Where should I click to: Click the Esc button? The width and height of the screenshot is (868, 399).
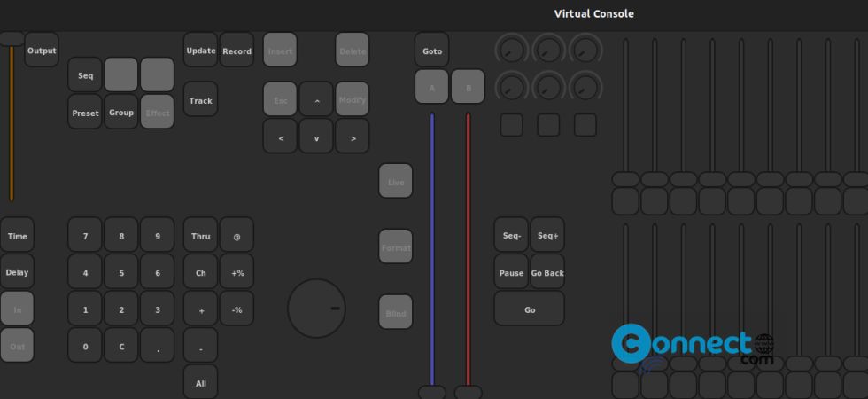pos(280,99)
